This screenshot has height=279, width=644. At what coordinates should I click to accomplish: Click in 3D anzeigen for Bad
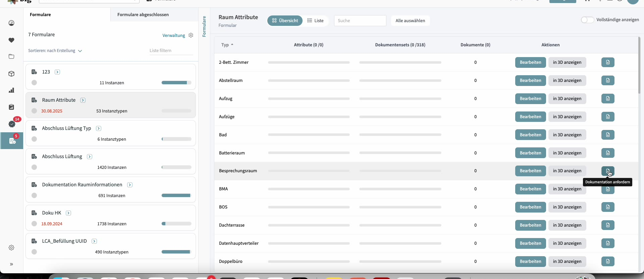(567, 135)
